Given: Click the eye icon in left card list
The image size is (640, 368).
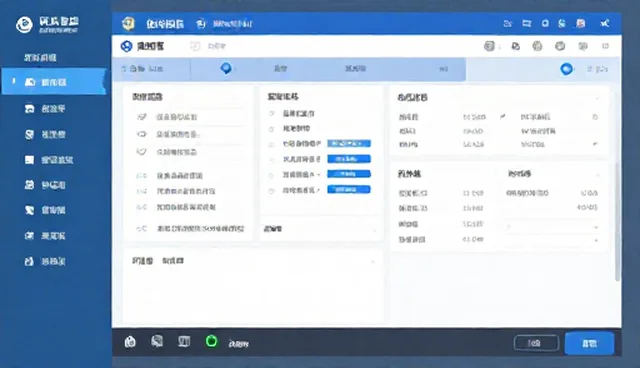Looking at the screenshot, I should click(x=141, y=134).
